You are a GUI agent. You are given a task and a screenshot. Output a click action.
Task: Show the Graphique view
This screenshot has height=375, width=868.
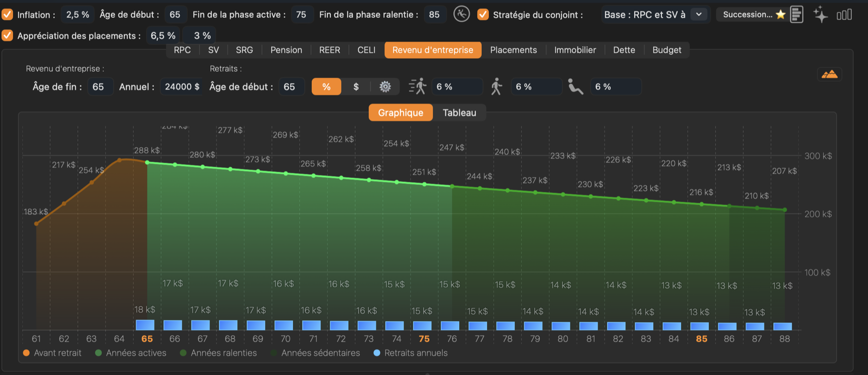pos(400,112)
